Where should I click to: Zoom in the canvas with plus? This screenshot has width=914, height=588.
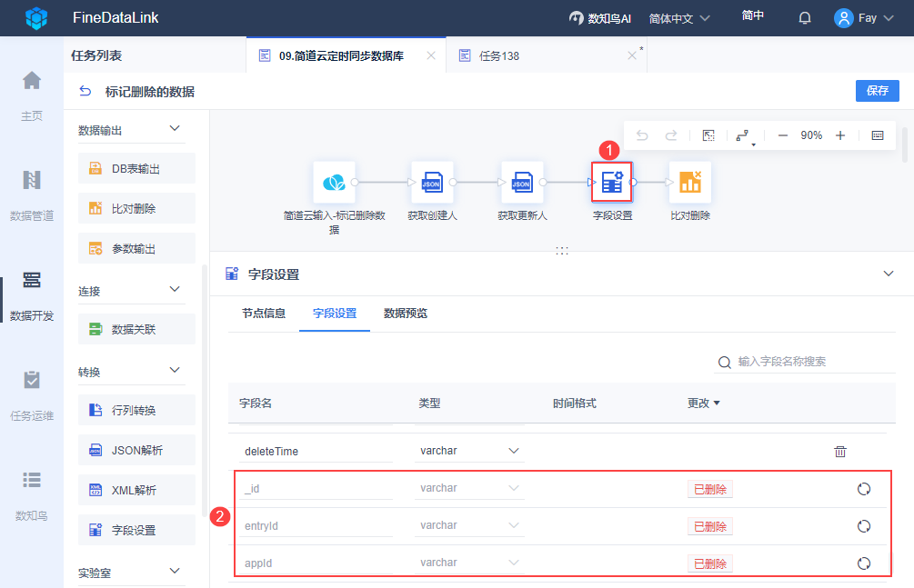click(x=840, y=135)
